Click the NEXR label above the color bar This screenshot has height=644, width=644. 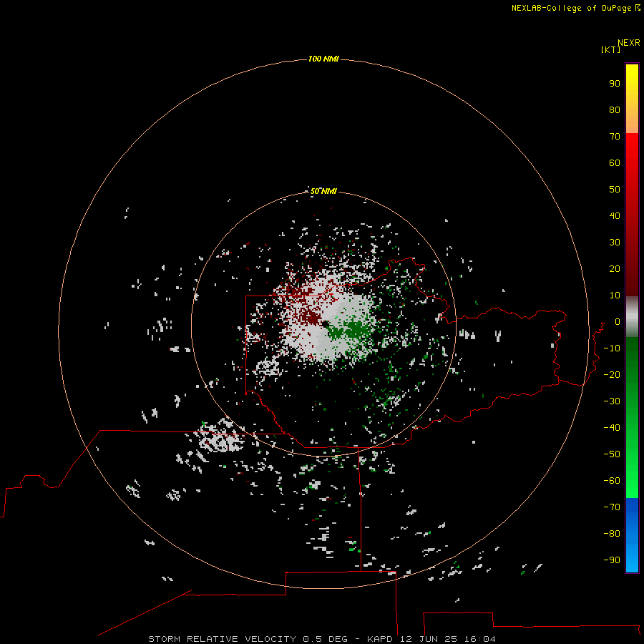629,43
